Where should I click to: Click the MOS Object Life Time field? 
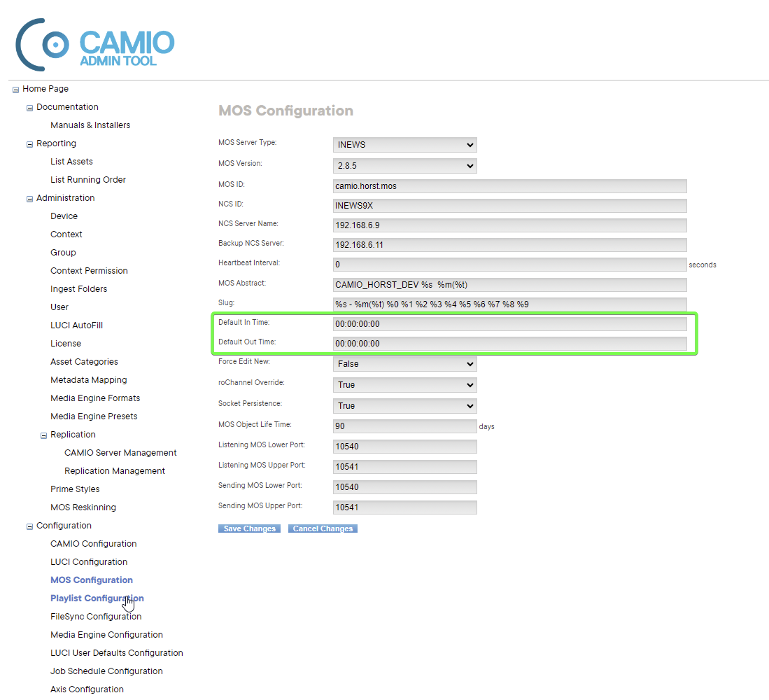404,426
